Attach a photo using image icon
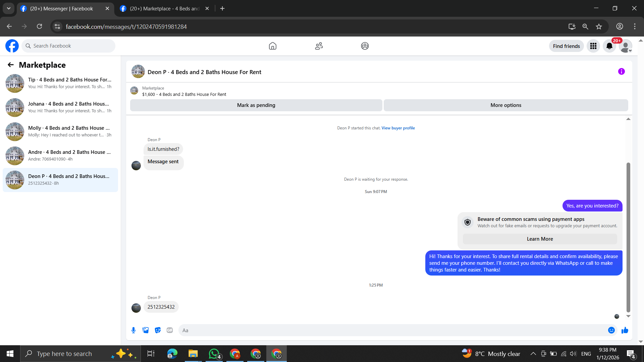The height and width of the screenshot is (362, 644). (146, 330)
